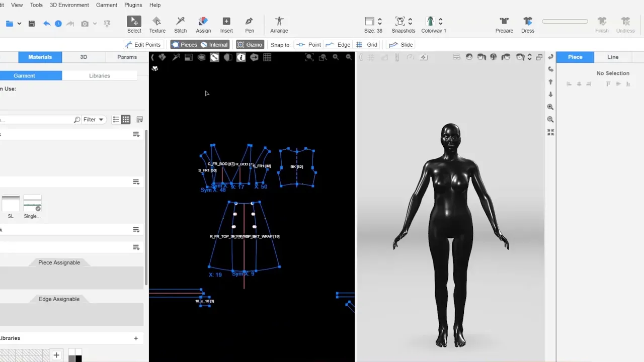644x362 pixels.
Task: Choose the Assign tool
Action: [x=203, y=24]
